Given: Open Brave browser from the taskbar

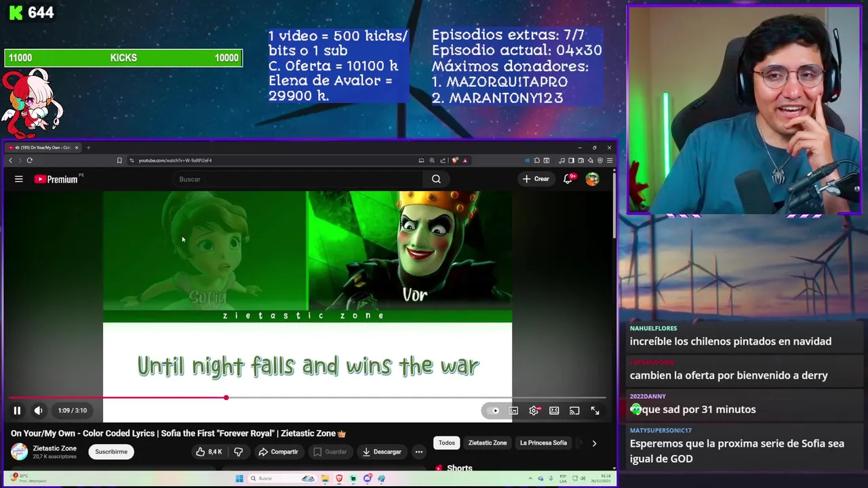Looking at the screenshot, I should click(339, 479).
